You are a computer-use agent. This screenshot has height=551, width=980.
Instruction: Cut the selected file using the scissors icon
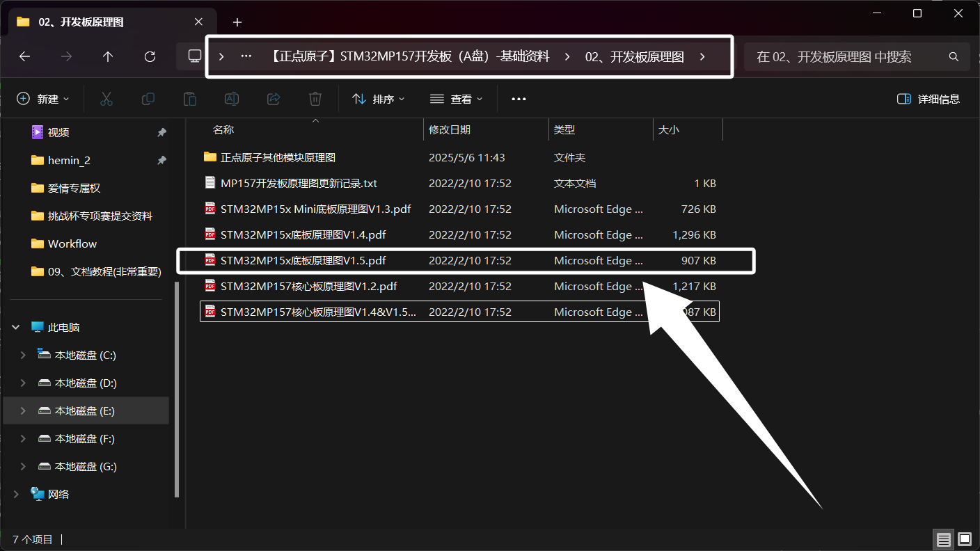point(106,98)
